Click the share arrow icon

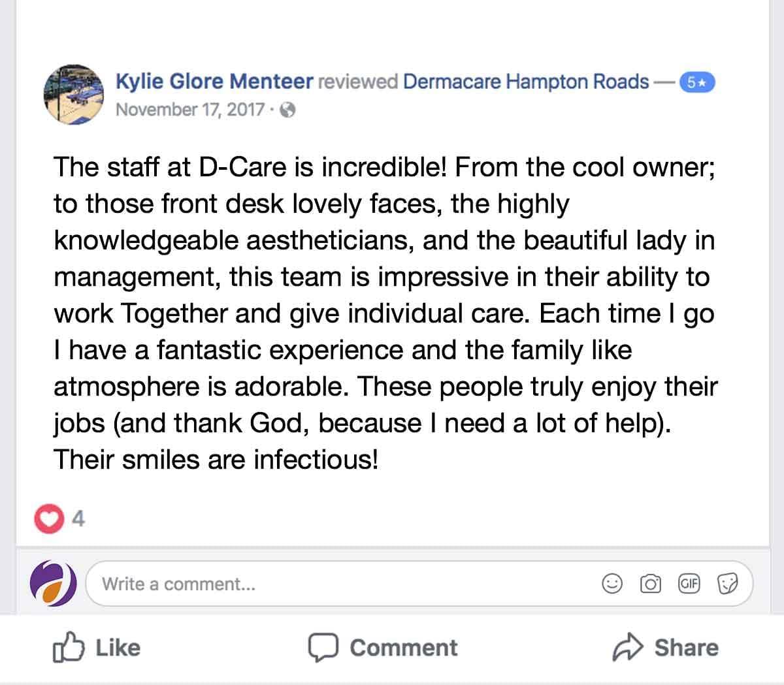(629, 648)
